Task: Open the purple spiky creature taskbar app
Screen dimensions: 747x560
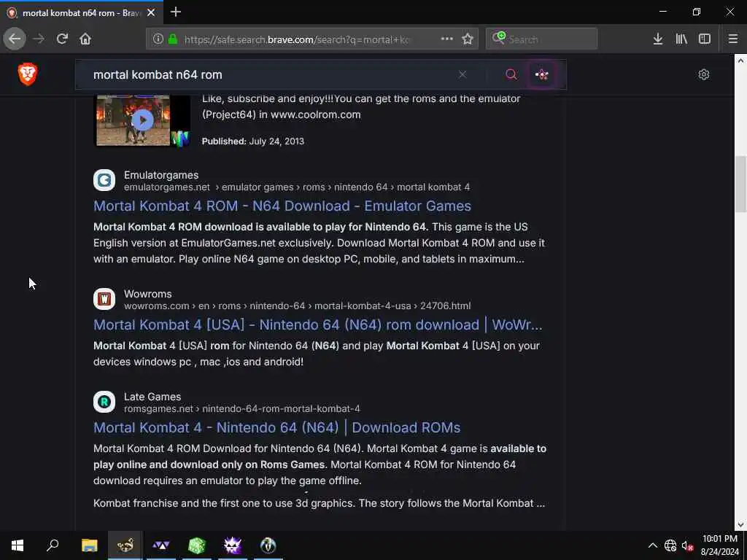Action: point(232,545)
